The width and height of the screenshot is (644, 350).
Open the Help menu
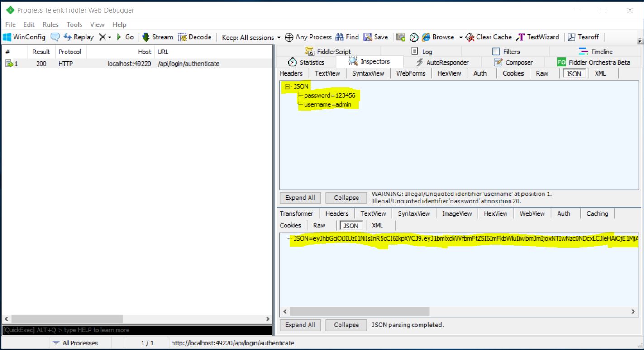(119, 24)
